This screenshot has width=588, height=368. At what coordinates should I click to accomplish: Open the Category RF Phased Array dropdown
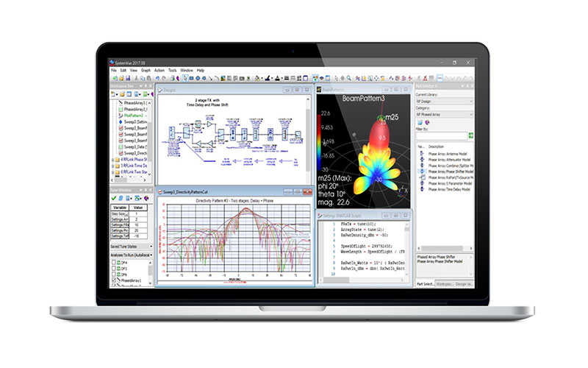(446, 115)
